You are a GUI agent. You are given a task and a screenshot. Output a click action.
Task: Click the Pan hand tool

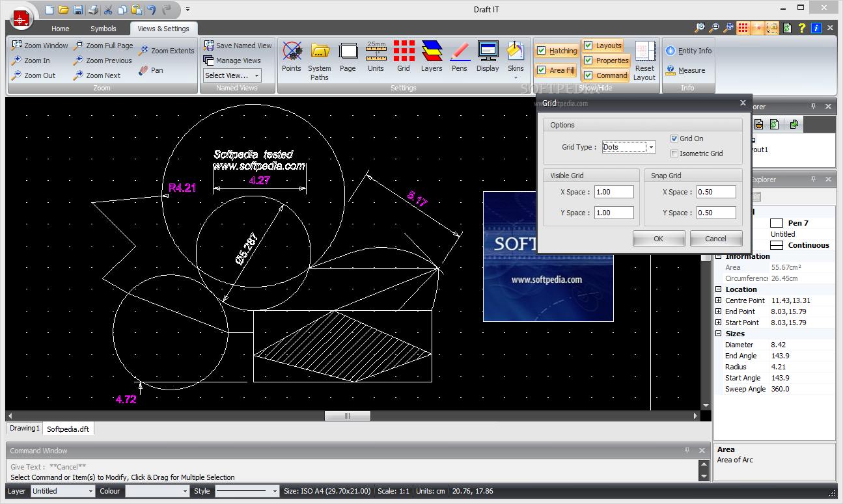151,70
